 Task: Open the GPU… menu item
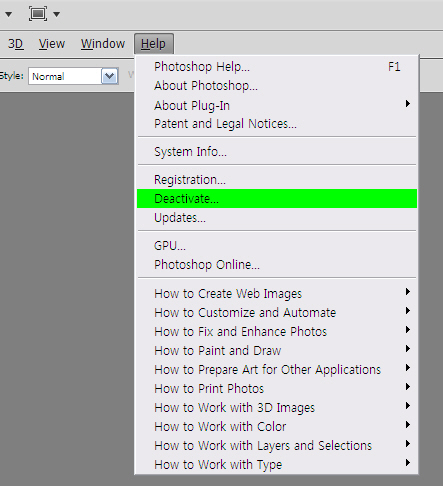click(x=277, y=246)
